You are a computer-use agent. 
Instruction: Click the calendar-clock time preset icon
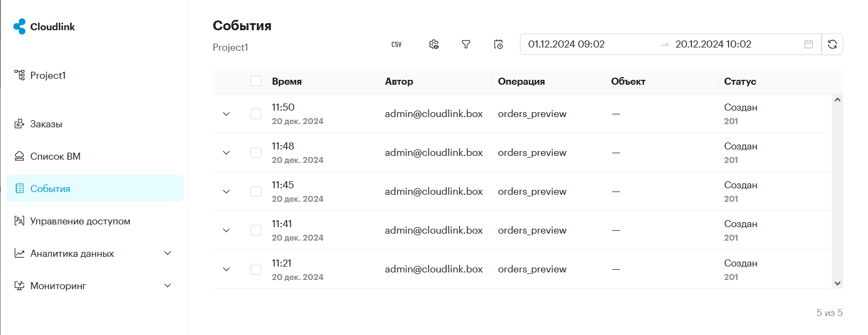click(498, 44)
